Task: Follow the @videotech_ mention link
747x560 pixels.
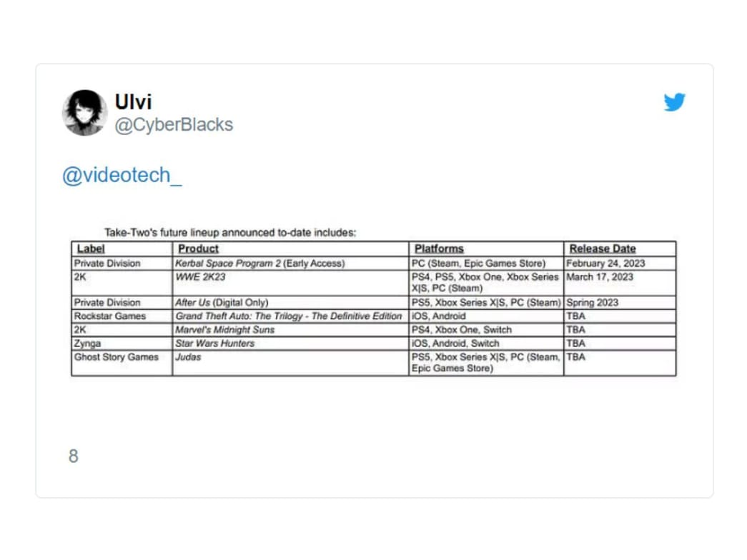Action: [122, 176]
